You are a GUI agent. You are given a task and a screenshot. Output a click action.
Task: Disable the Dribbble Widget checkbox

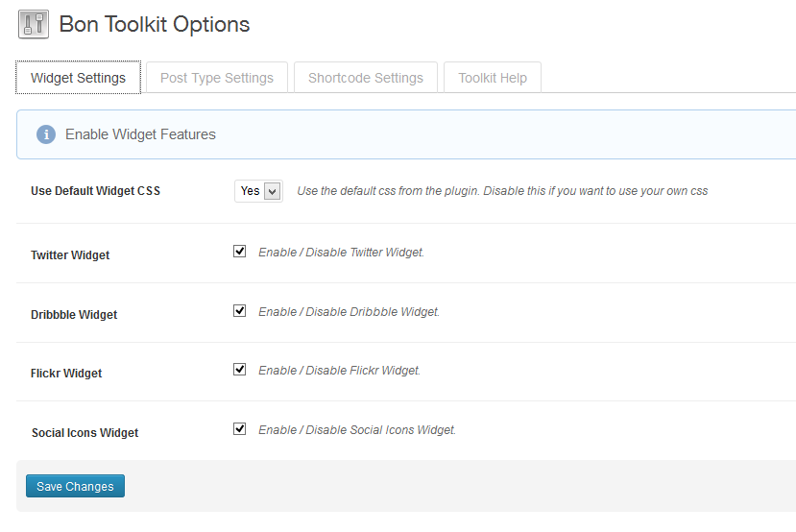tap(240, 311)
